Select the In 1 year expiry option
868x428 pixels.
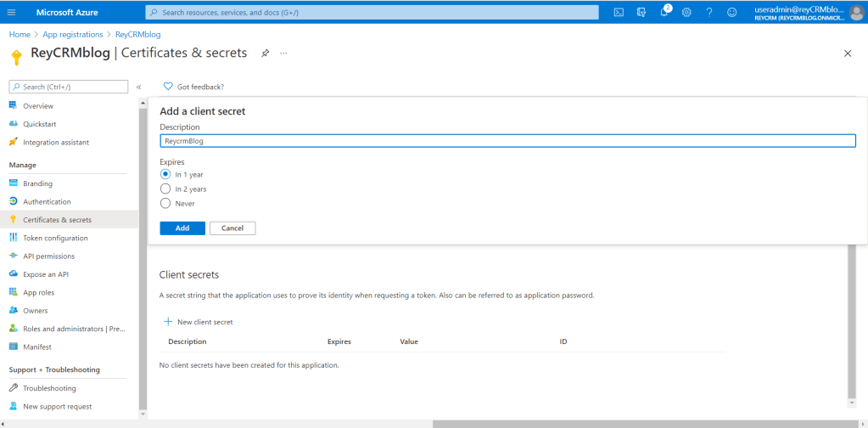pyautogui.click(x=165, y=174)
